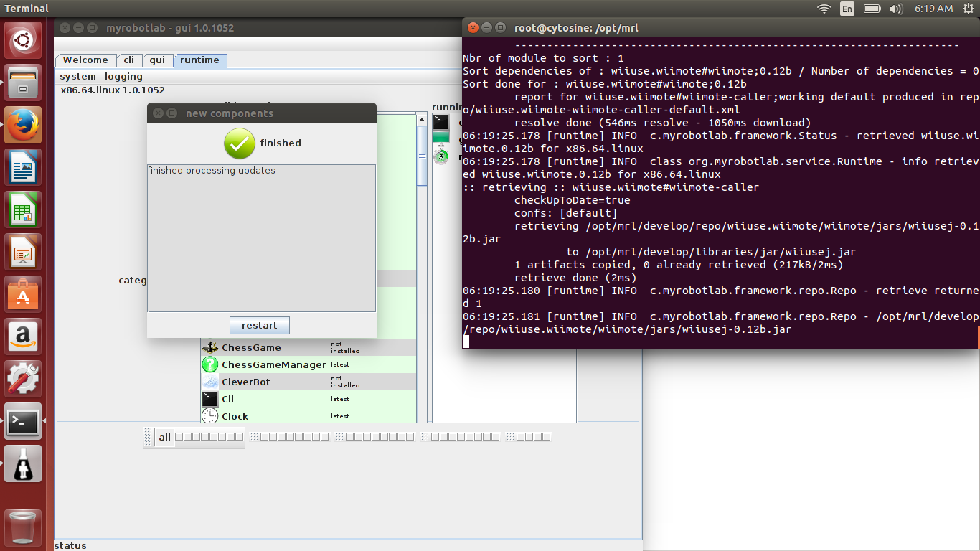Click the myrobotlab app icon in launcher
The height and width of the screenshot is (551, 980).
[23, 463]
